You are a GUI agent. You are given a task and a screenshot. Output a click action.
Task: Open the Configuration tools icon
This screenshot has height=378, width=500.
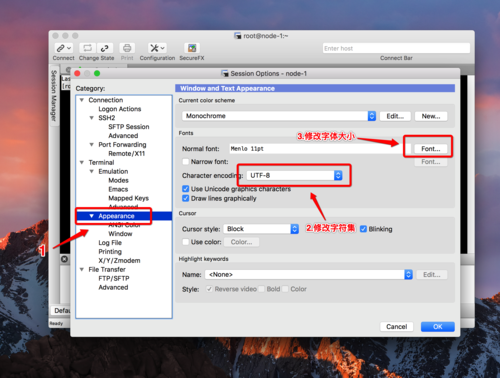coord(157,48)
